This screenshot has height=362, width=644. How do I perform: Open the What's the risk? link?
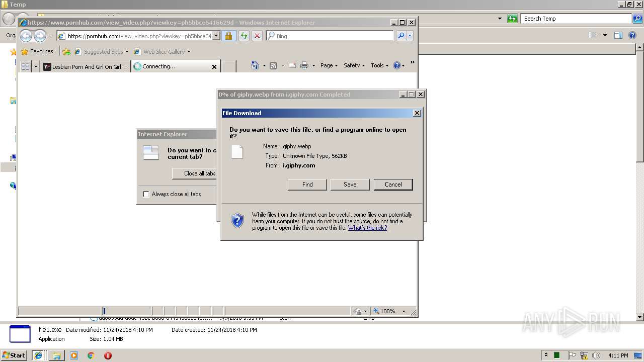[367, 228]
